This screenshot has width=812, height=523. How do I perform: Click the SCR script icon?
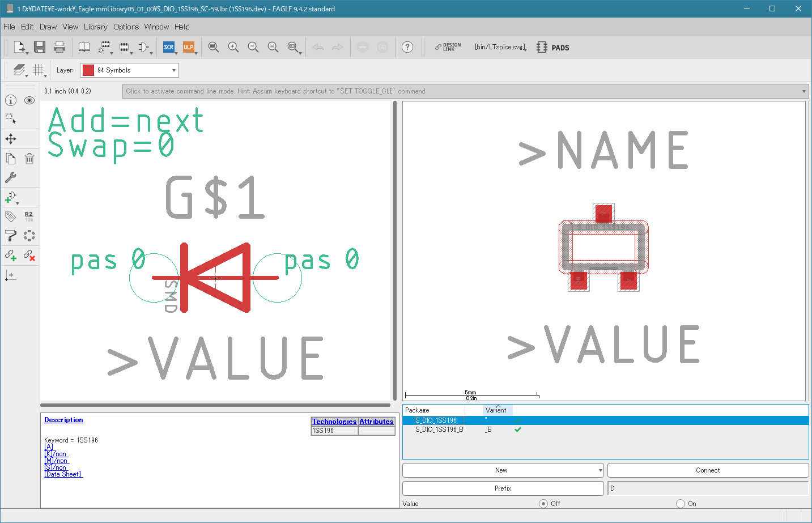point(169,47)
